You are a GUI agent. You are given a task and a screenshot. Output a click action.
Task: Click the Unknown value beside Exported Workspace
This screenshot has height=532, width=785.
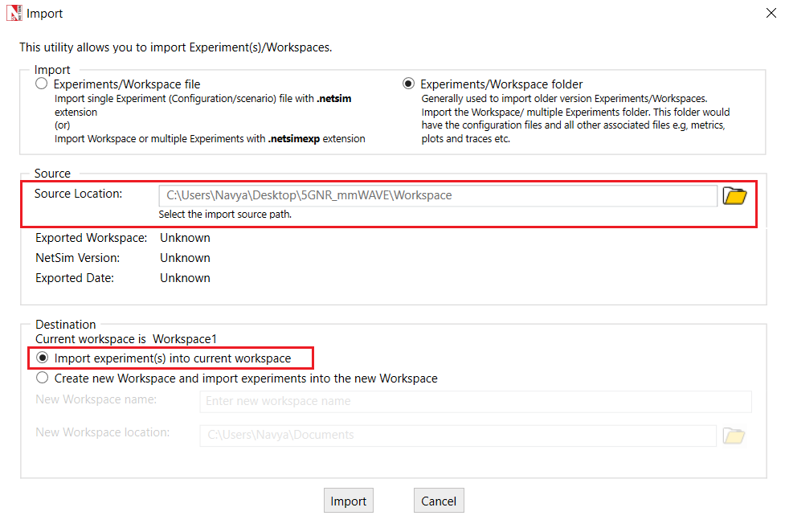pos(186,238)
